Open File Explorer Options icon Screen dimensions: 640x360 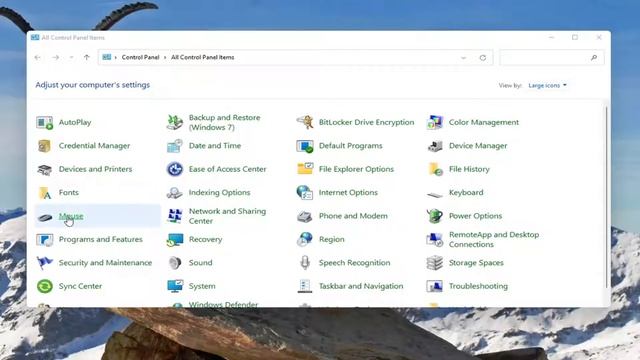(x=304, y=169)
